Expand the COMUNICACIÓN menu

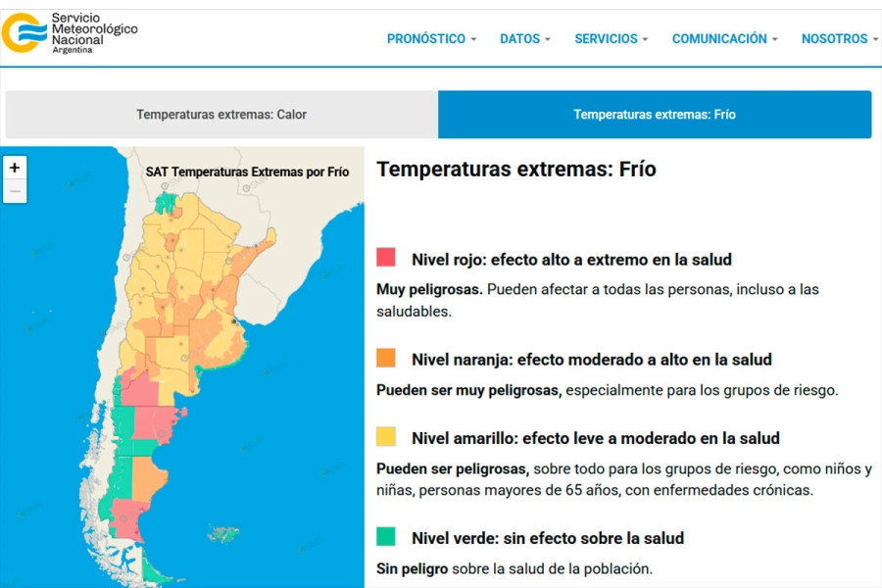[x=724, y=39]
